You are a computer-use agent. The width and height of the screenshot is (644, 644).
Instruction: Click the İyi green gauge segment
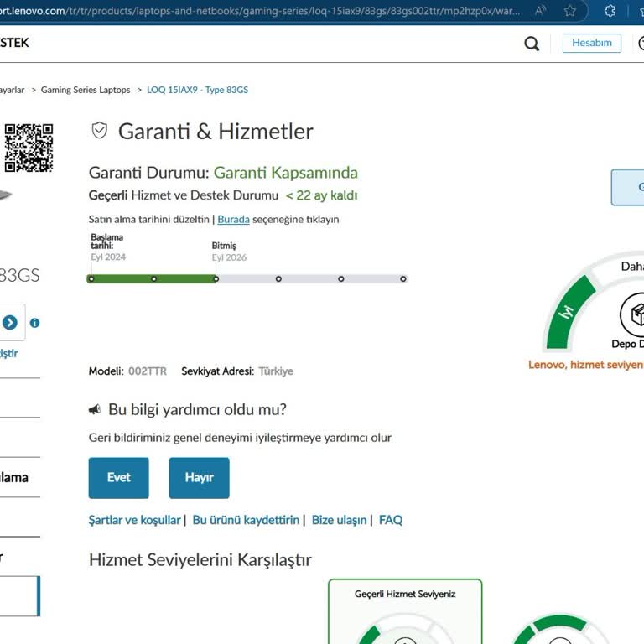pyautogui.click(x=570, y=312)
